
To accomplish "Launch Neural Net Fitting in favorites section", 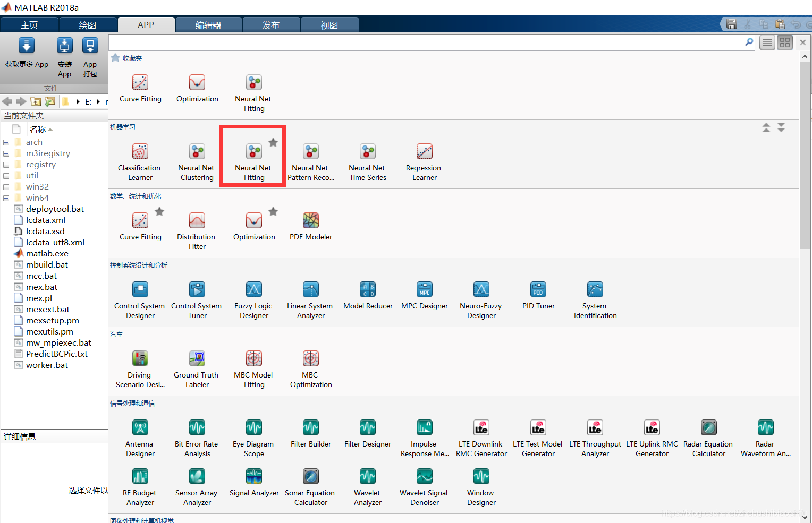I will tap(253, 93).
